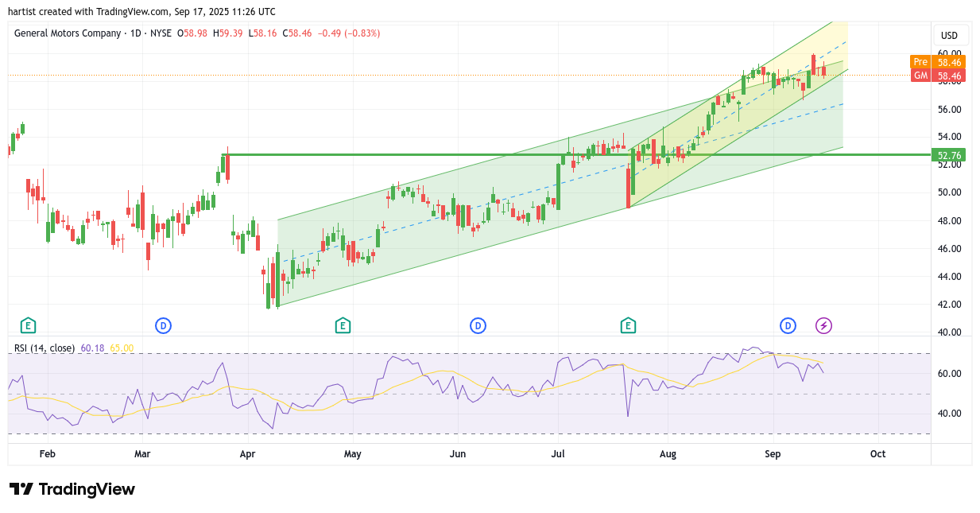Click the 46.00 price axis label

click(x=949, y=249)
